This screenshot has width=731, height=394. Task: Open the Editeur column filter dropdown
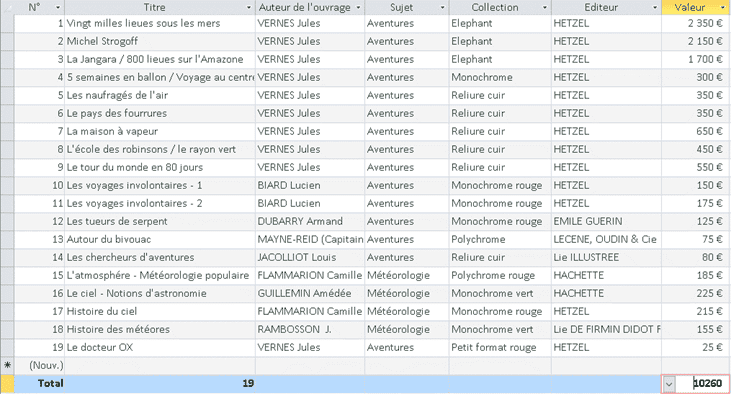tap(655, 7)
